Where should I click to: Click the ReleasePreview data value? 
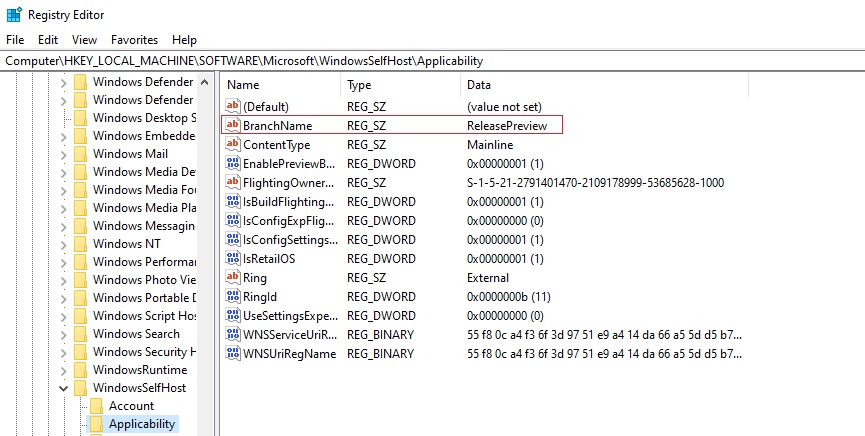pos(507,126)
